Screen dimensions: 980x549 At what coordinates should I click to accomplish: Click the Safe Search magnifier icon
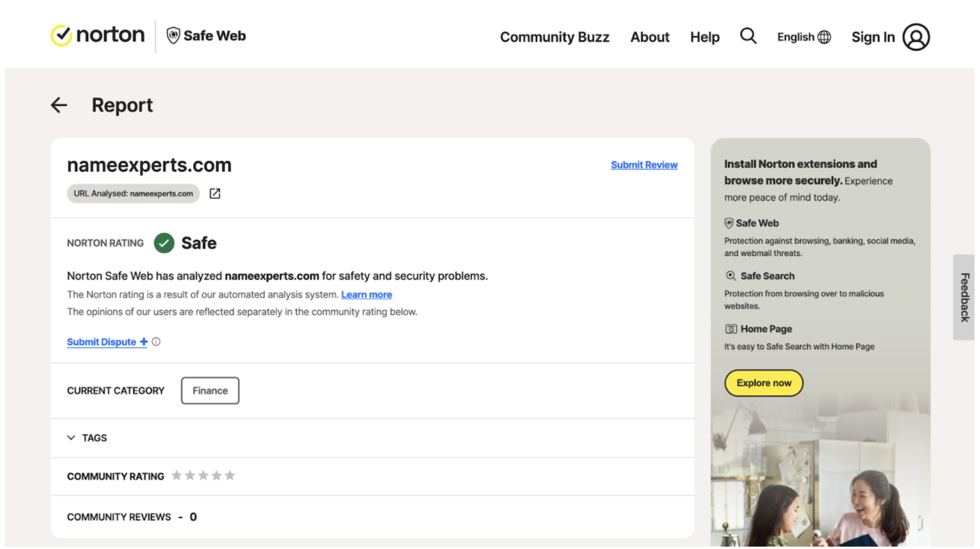click(x=731, y=276)
